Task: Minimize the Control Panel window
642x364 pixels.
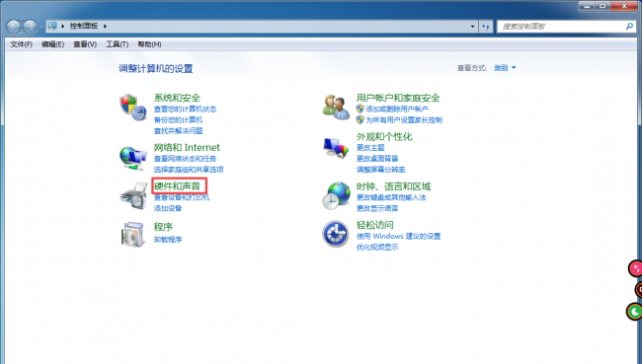Action: (x=587, y=6)
